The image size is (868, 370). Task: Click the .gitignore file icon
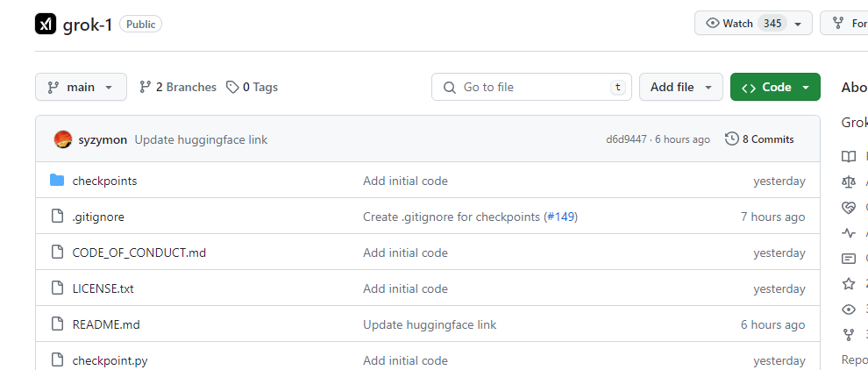(x=57, y=216)
